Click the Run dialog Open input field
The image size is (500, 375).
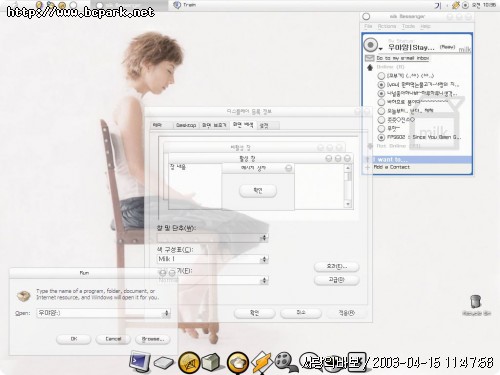click(x=100, y=313)
